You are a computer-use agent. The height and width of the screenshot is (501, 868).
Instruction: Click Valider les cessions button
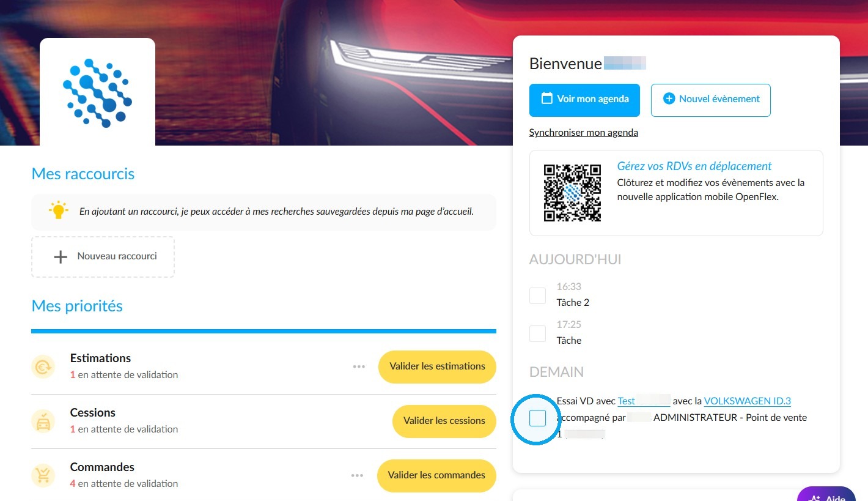point(444,421)
